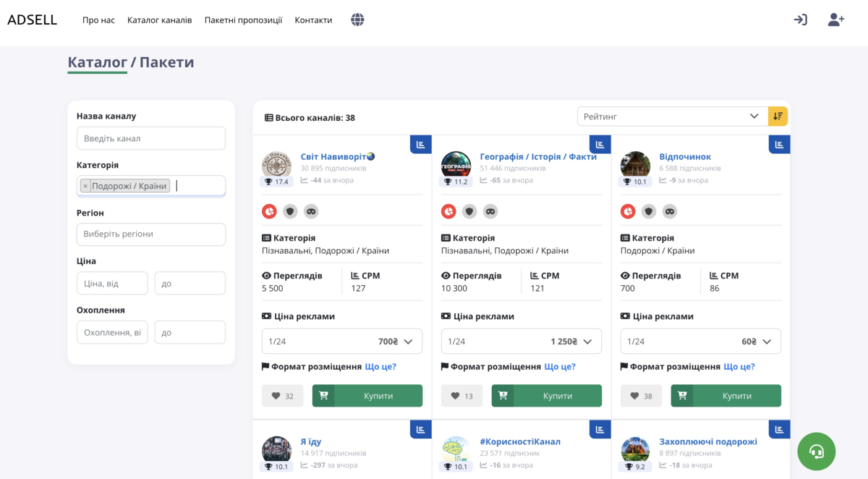Click Географія channel avatar
Image resolution: width=868 pixels, height=479 pixels.
(x=456, y=166)
